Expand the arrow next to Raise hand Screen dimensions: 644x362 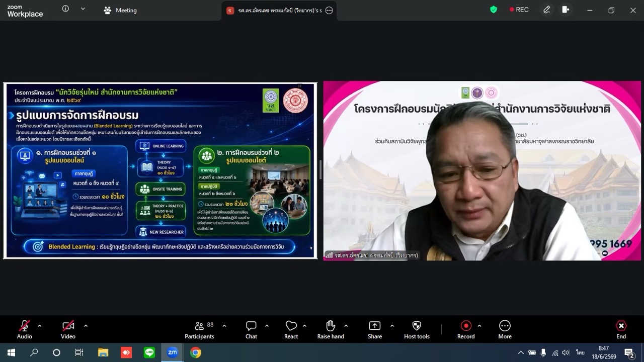346,325
